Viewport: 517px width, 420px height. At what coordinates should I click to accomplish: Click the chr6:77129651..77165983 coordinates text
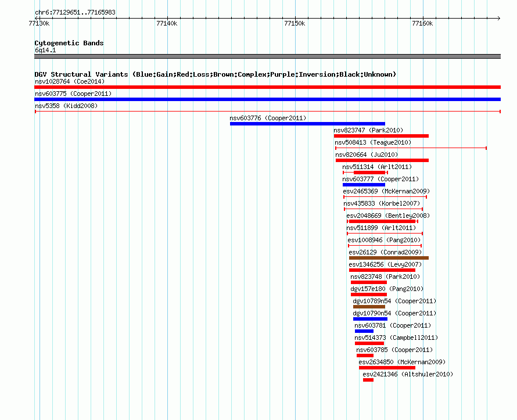[x=75, y=13]
